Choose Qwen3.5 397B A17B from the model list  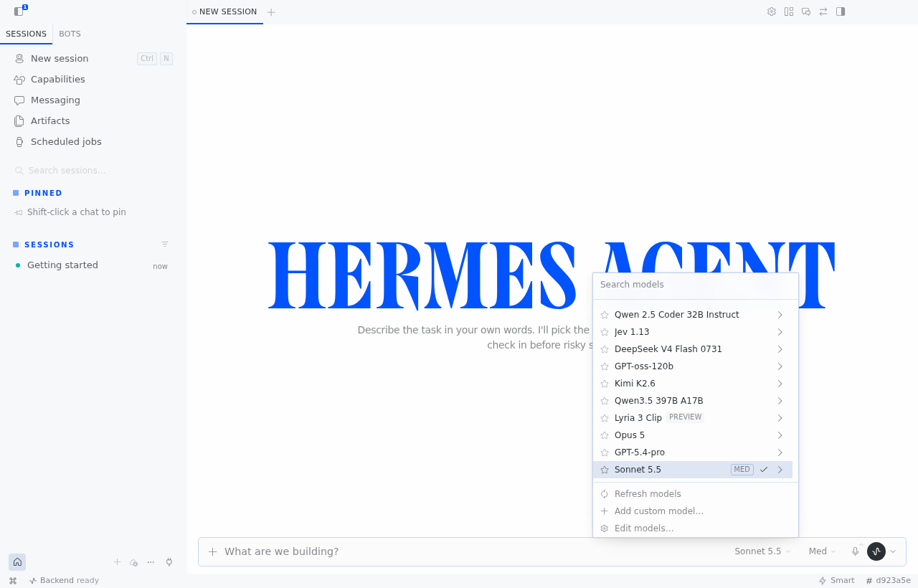(693, 401)
